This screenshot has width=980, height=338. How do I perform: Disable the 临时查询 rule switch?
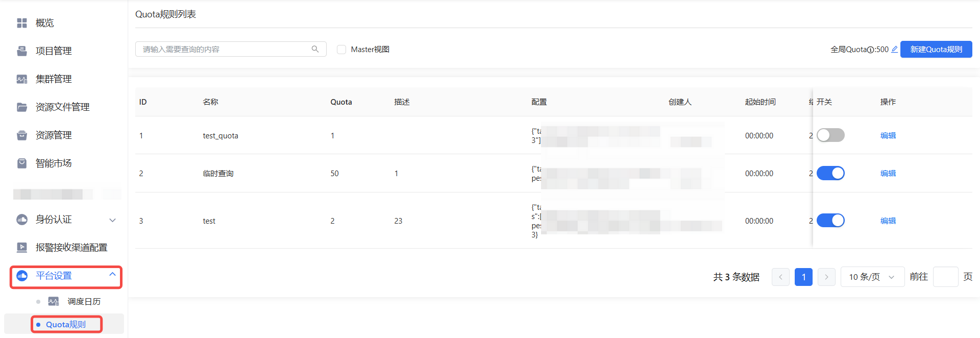pos(830,173)
